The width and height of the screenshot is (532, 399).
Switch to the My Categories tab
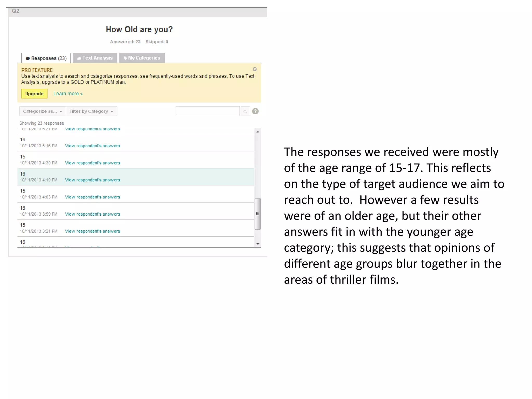[142, 58]
